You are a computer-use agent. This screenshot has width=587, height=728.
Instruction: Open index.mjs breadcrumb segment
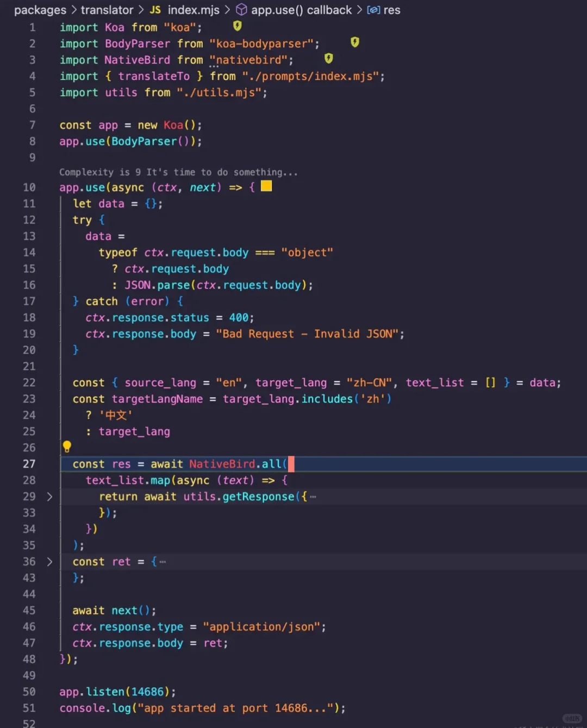(x=193, y=10)
